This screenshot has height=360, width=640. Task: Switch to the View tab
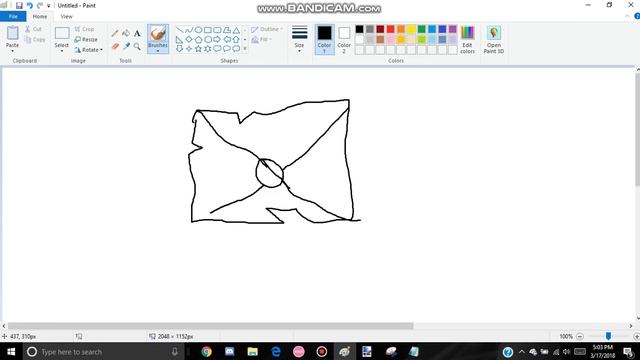66,16
